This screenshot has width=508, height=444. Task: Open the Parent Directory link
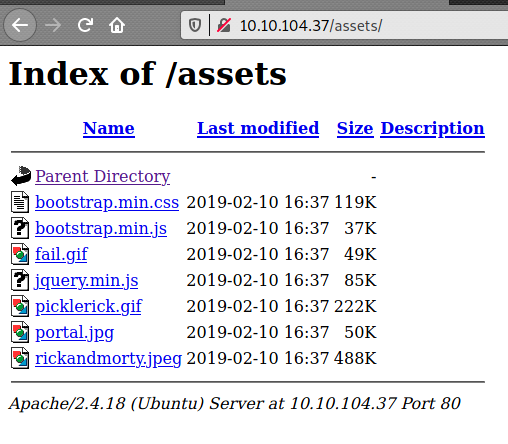coord(103,176)
